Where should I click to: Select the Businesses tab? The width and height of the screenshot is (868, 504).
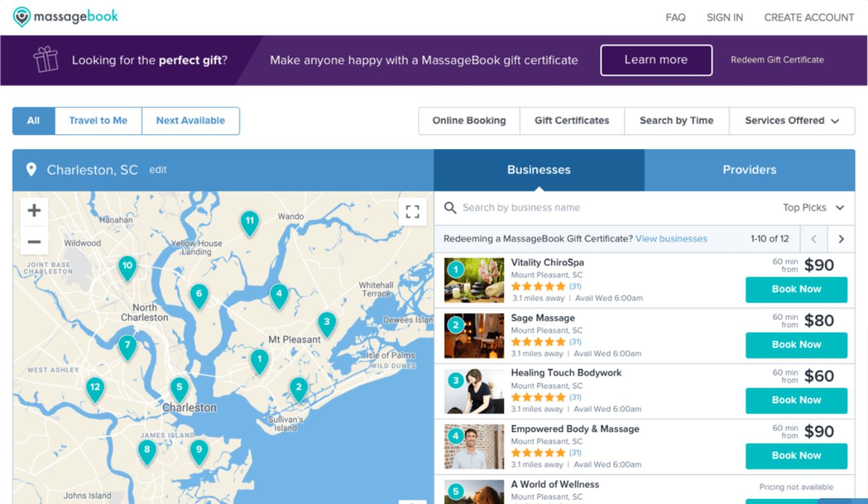click(539, 170)
